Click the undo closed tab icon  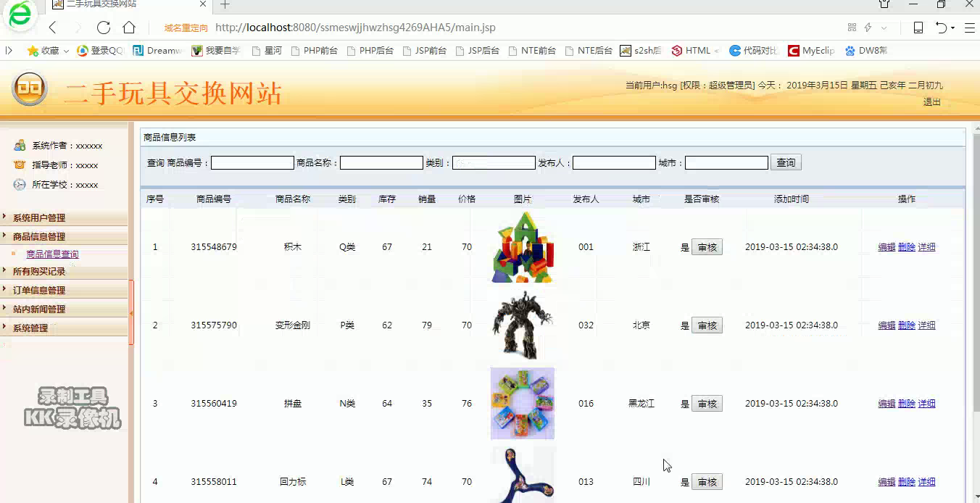942,28
